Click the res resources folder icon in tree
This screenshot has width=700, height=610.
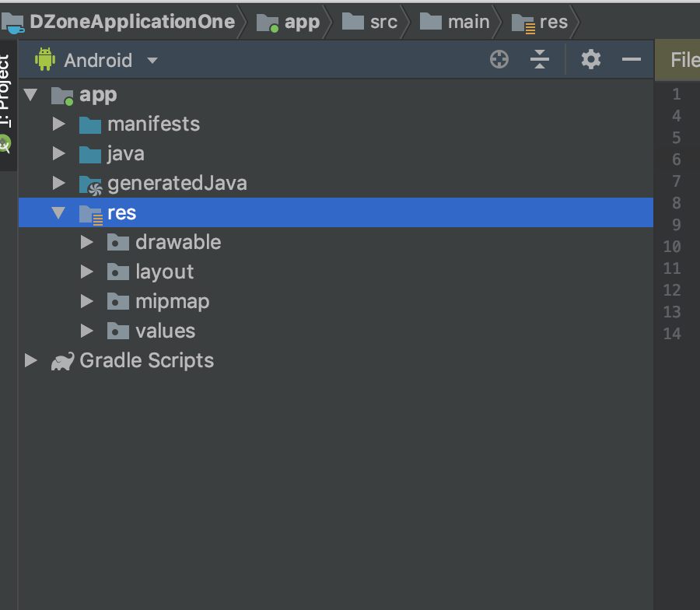(x=90, y=213)
